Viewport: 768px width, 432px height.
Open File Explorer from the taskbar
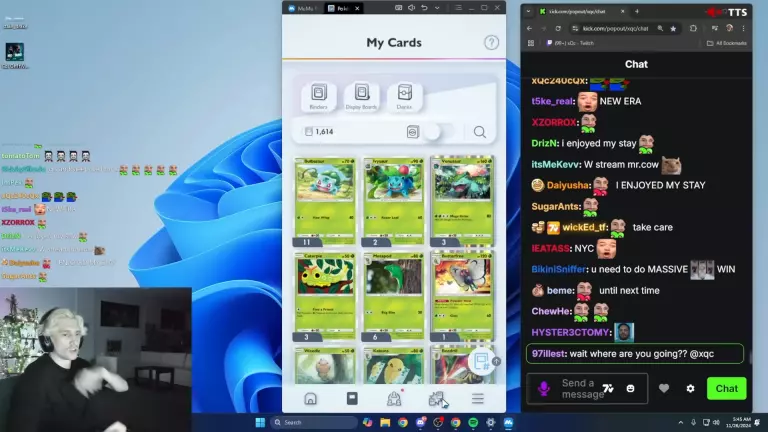pos(385,422)
